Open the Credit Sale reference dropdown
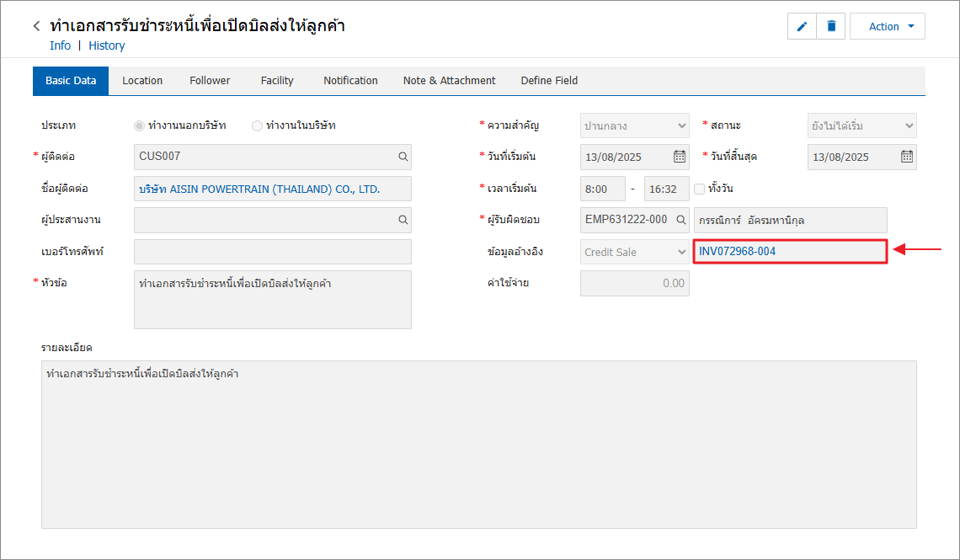This screenshot has height=560, width=960. [634, 252]
